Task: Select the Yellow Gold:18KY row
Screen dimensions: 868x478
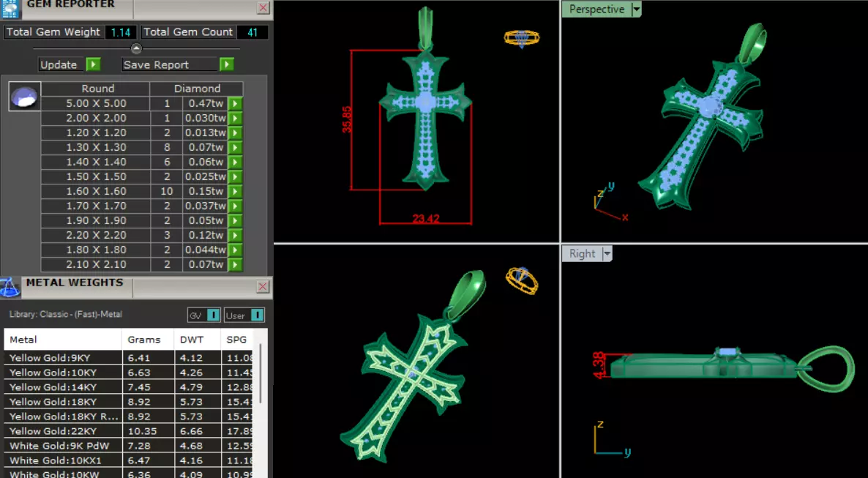Action: (x=128, y=402)
